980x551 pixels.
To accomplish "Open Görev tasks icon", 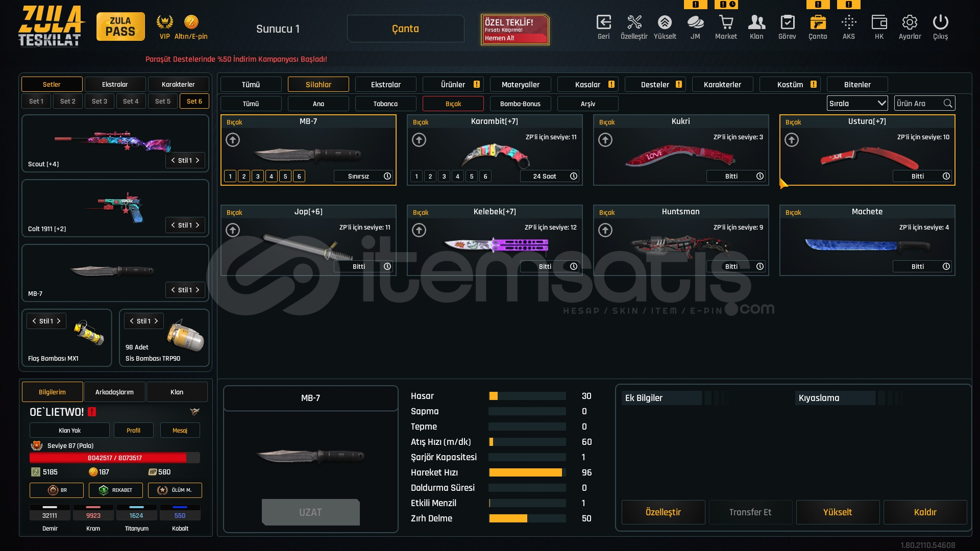I will click(x=787, y=23).
